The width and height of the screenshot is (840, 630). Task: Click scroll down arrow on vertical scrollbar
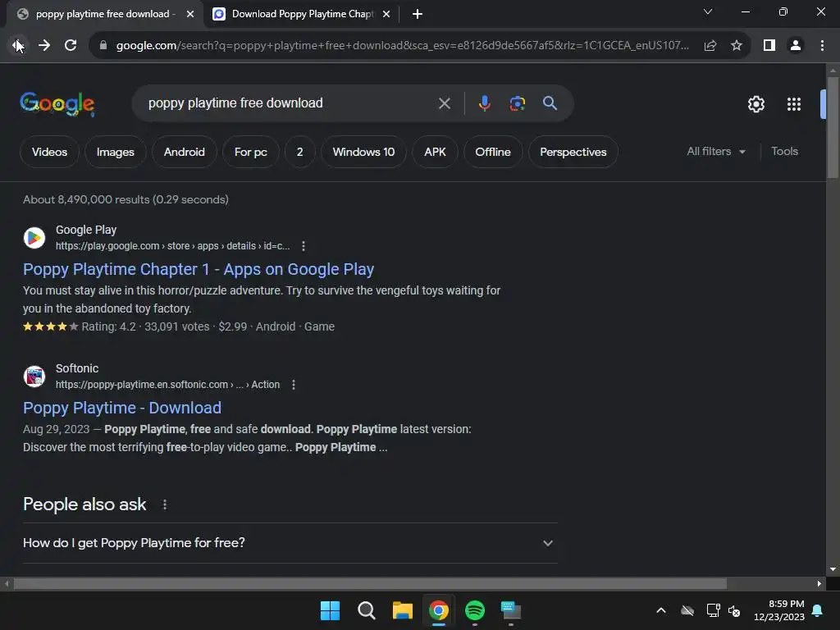click(x=833, y=569)
